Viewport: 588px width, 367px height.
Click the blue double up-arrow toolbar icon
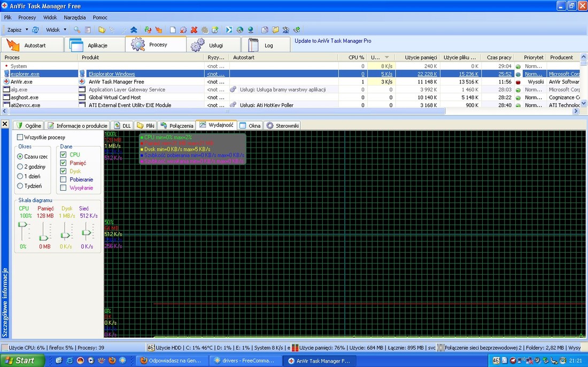[x=134, y=29]
